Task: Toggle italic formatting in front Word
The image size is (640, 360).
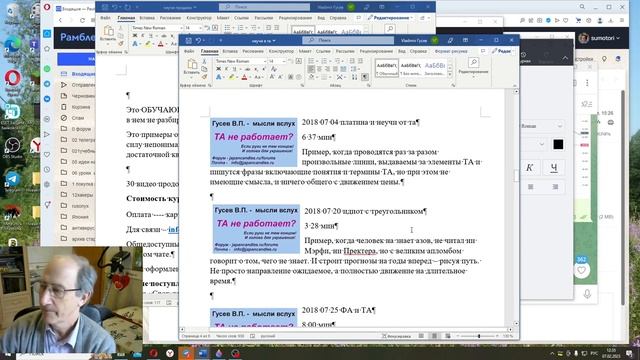Action: 226,69
